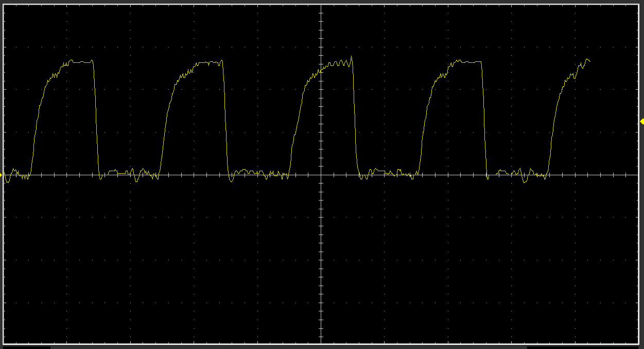
Task: Click the top end of the vertical center axis
Action: [x=321, y=7]
